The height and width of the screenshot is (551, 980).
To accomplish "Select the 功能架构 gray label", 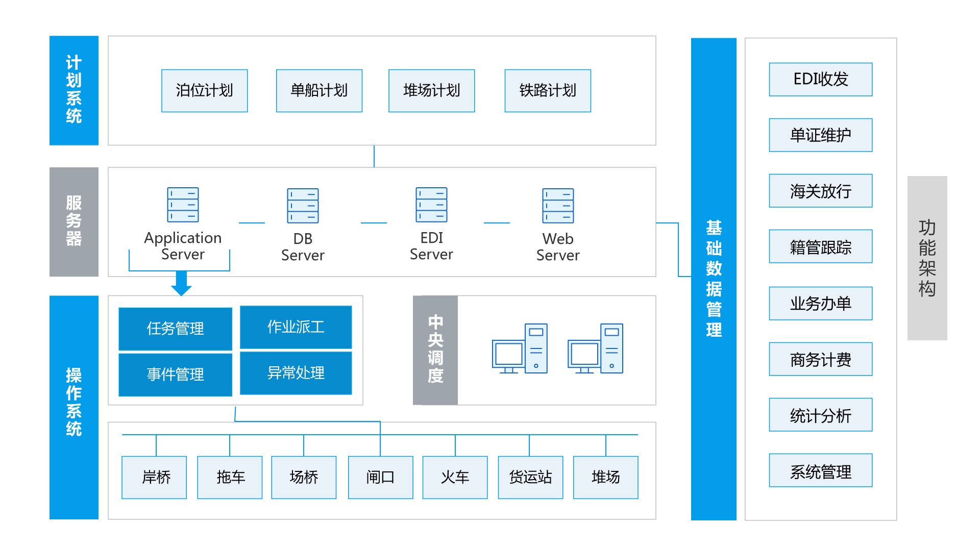I will [x=927, y=258].
